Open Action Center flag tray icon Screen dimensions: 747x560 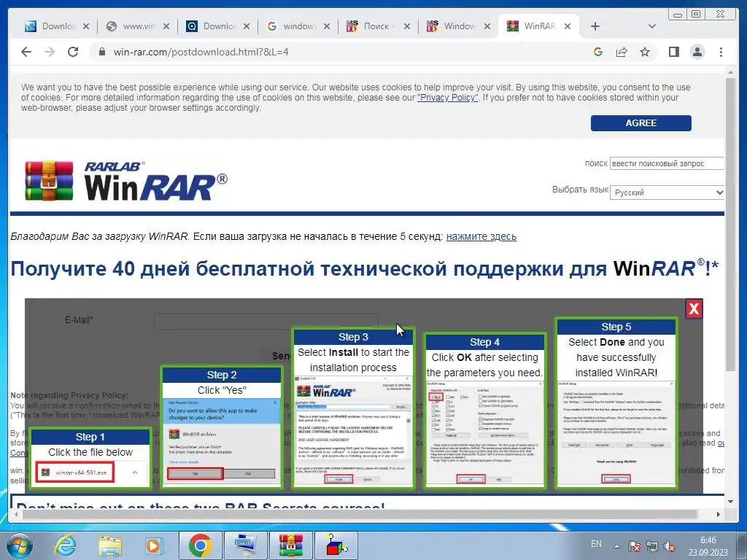635,546
